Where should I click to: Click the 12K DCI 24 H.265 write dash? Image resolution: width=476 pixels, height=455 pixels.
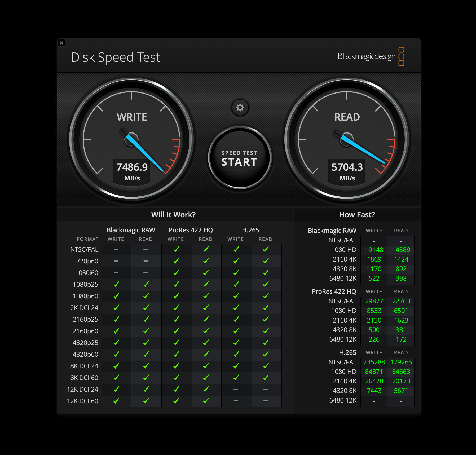(x=236, y=389)
